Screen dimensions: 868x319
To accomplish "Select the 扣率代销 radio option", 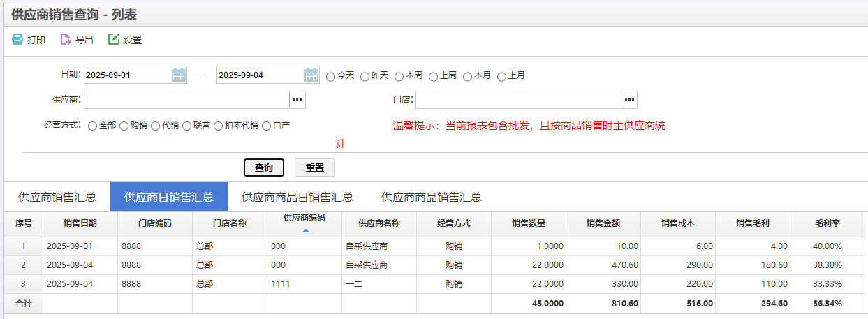I will tap(219, 126).
